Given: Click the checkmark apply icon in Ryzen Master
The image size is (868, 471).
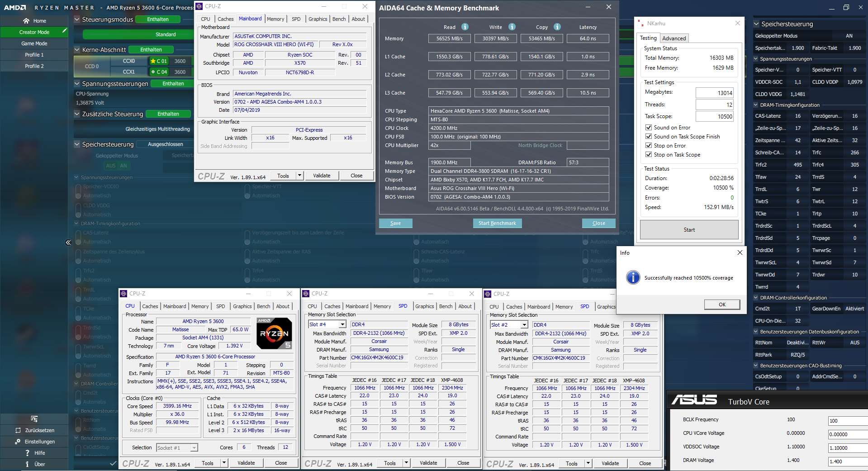Looking at the screenshot, I should click(x=113, y=463).
